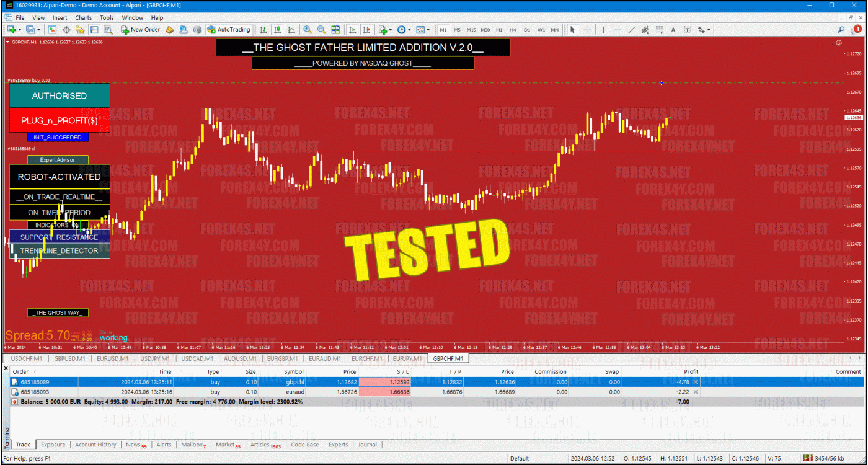Click the New Order button
This screenshot has height=465, width=868.
click(141, 30)
